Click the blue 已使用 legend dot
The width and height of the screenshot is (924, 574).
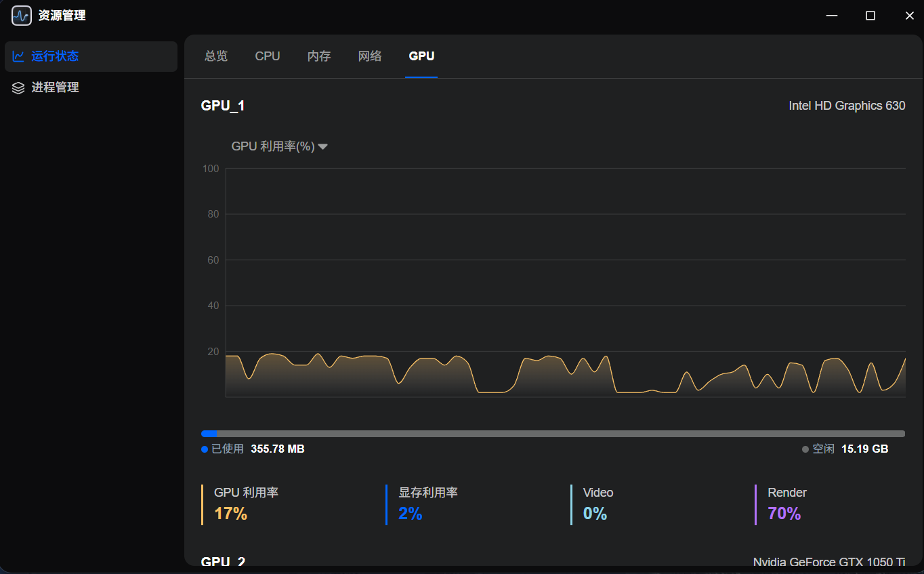point(205,449)
